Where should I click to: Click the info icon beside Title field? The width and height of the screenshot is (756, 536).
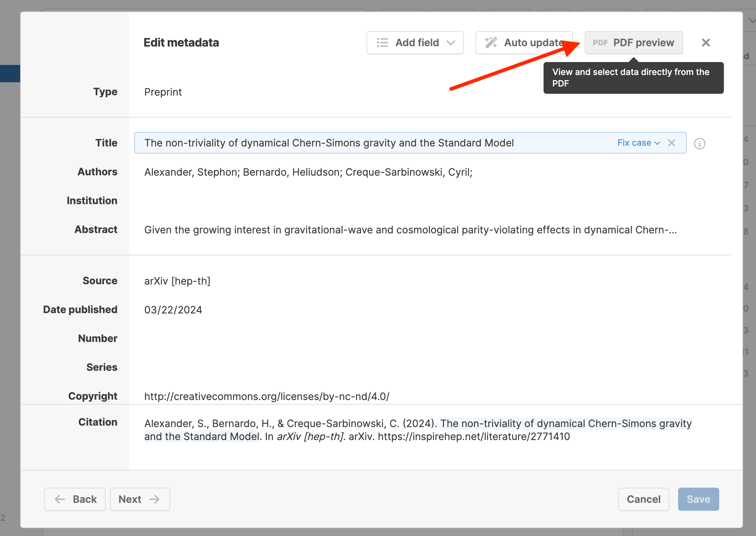[699, 143]
